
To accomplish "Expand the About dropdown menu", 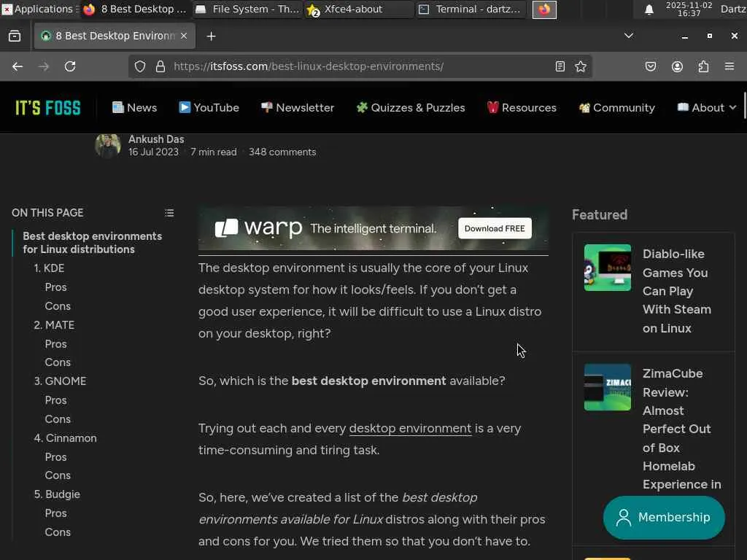I will [706, 108].
